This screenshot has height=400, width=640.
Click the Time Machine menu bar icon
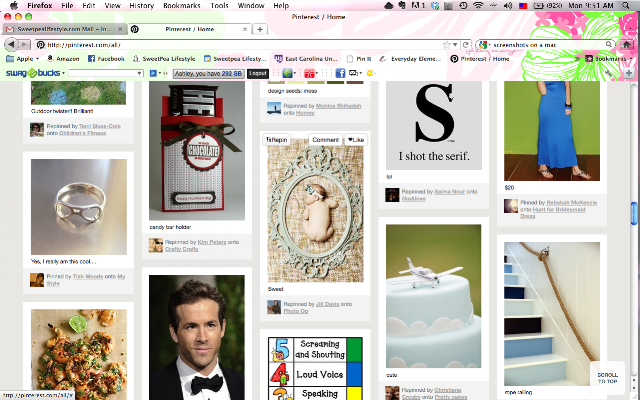click(x=463, y=5)
